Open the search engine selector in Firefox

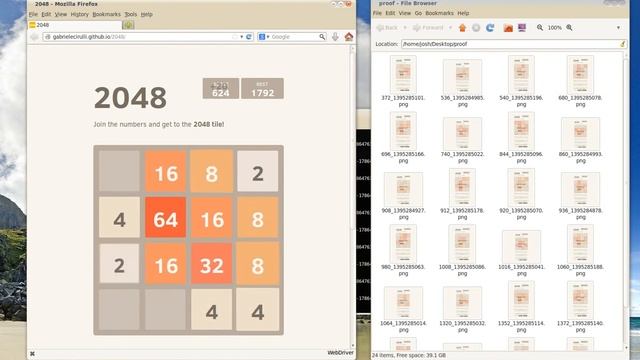click(264, 37)
